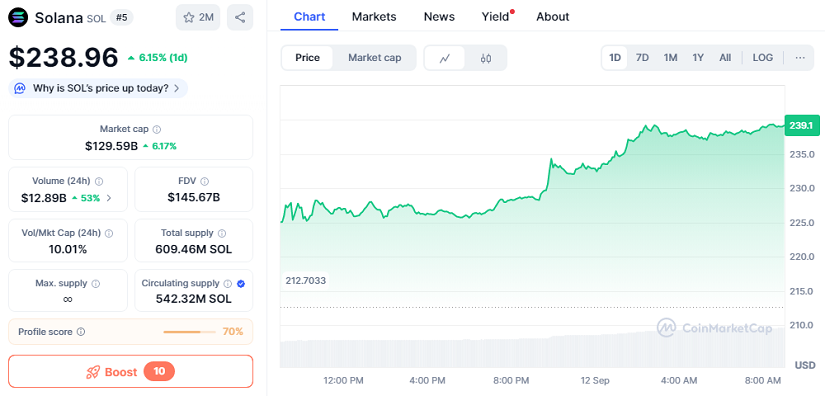The image size is (825, 396).
Task: Click the 6.15% (1d) change
Action: tap(158, 58)
